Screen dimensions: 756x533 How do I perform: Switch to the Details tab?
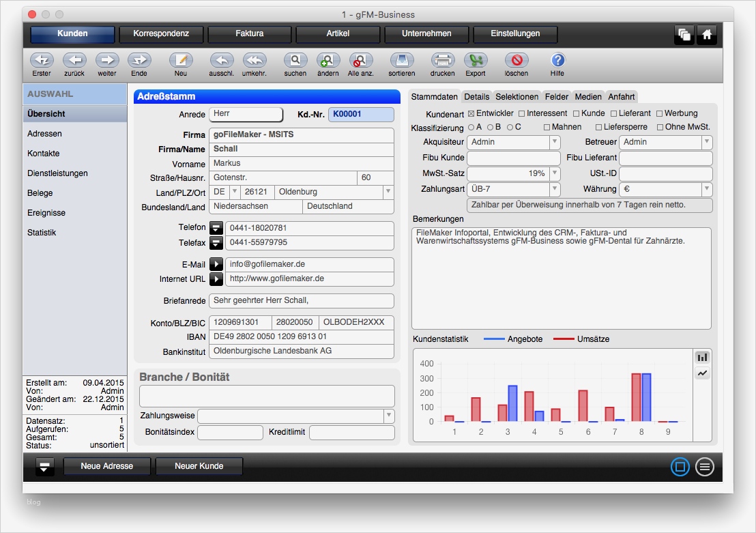476,97
